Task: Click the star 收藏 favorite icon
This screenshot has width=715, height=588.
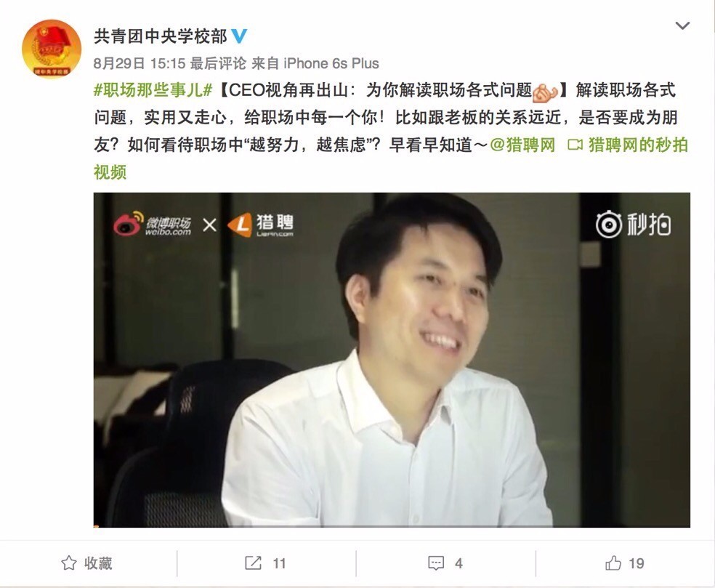Action: (x=69, y=563)
